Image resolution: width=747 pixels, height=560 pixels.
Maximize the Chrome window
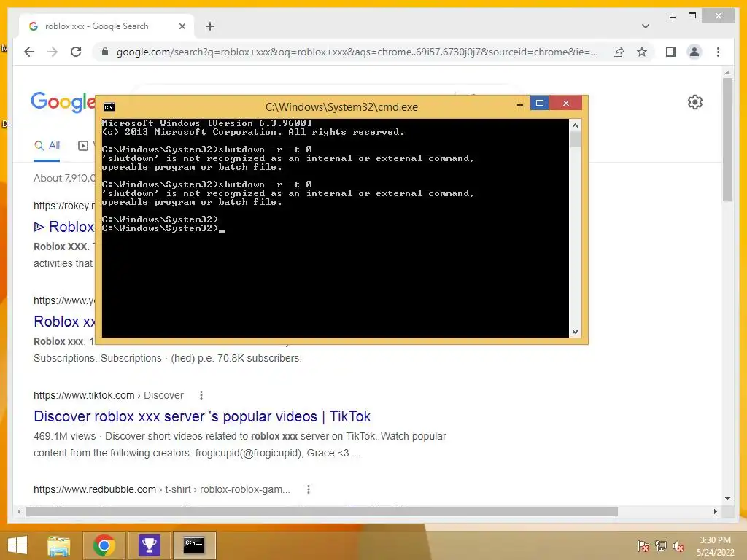(692, 16)
